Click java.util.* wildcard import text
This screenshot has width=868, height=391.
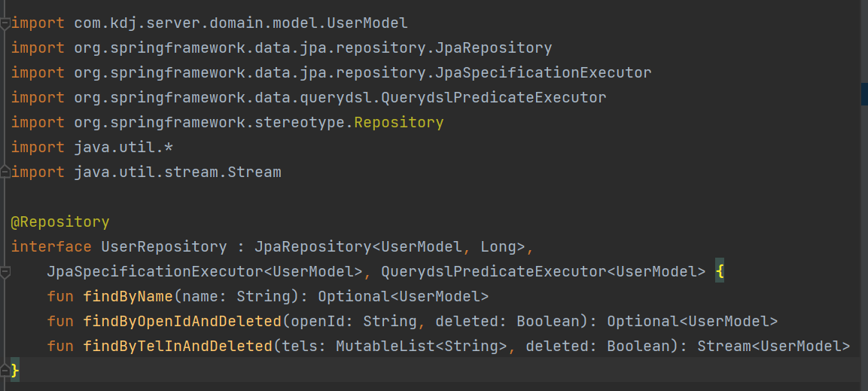[124, 148]
